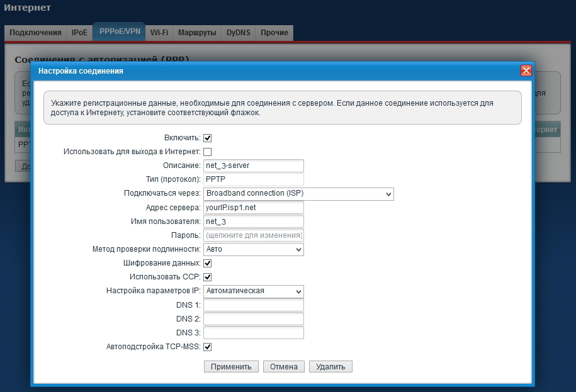The width and height of the screenshot is (576, 392).
Task: Select the Wi-Fi tab
Action: [x=159, y=33]
